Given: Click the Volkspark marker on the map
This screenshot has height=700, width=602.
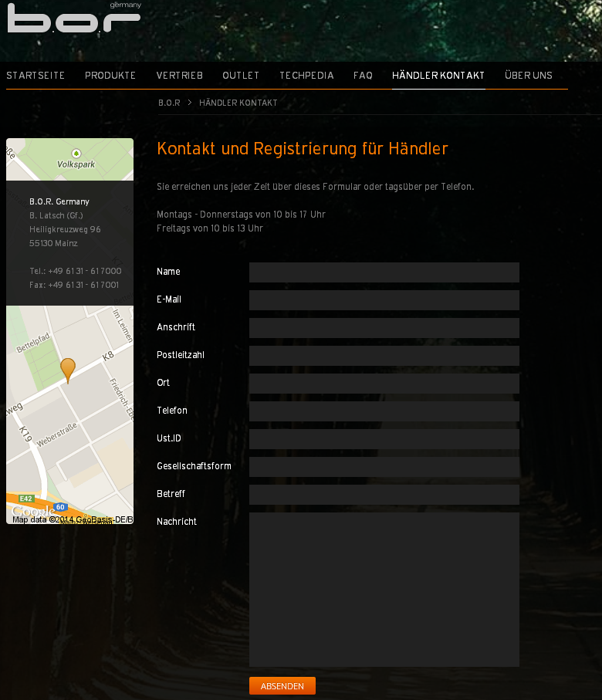Looking at the screenshot, I should [x=76, y=154].
